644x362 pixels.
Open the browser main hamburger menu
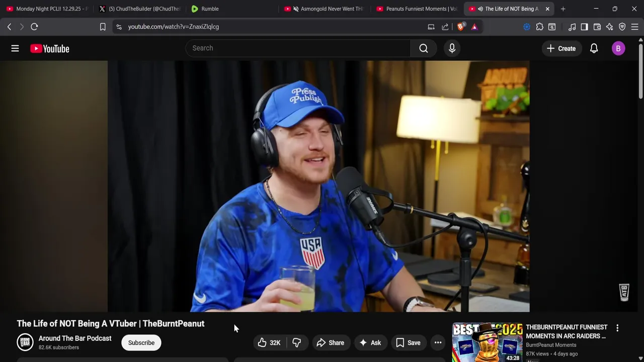(x=635, y=27)
